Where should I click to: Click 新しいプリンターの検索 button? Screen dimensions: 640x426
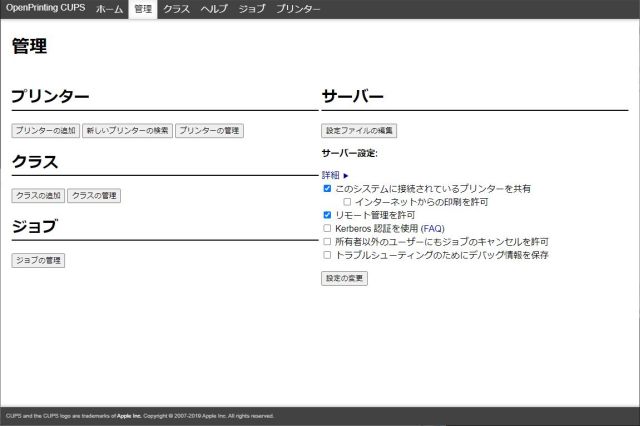tap(127, 131)
